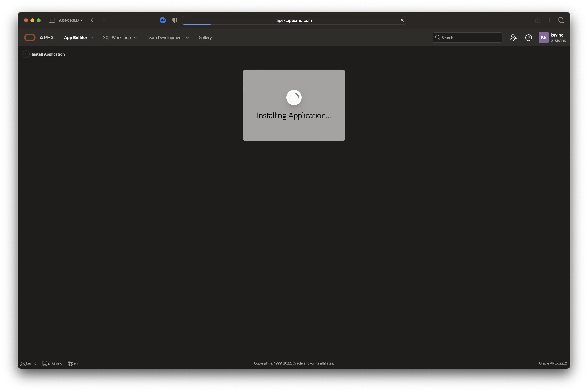Expand the App Builder dropdown chevron
Image resolution: width=588 pixels, height=392 pixels.
(92, 38)
